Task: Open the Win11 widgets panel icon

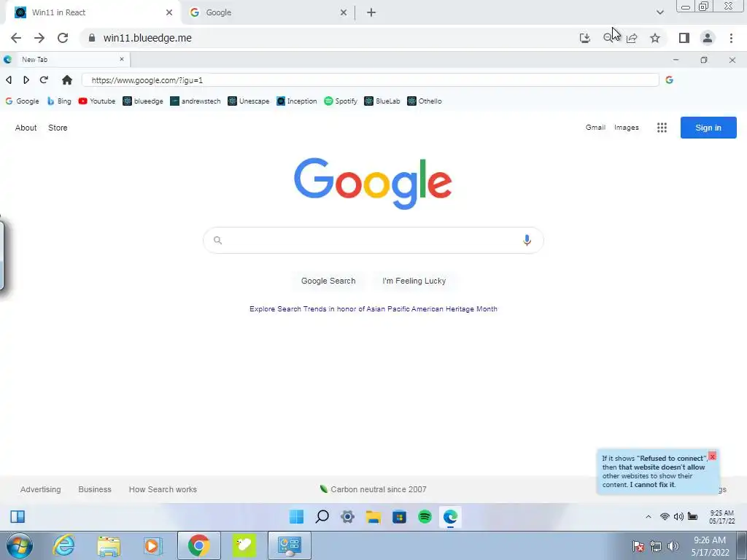Action: [x=18, y=517]
